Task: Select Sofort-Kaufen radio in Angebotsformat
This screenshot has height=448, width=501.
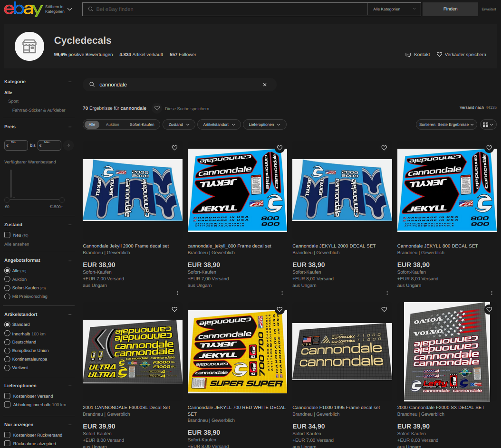Action: 7,288
